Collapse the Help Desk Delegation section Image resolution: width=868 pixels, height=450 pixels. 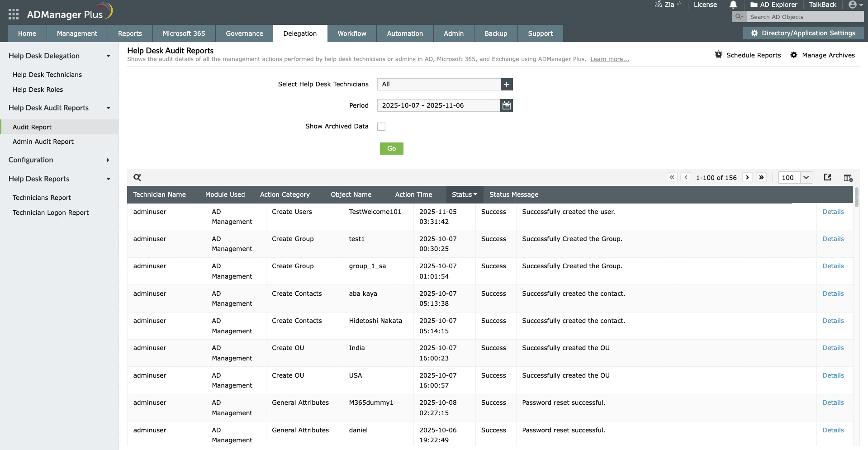pos(108,56)
